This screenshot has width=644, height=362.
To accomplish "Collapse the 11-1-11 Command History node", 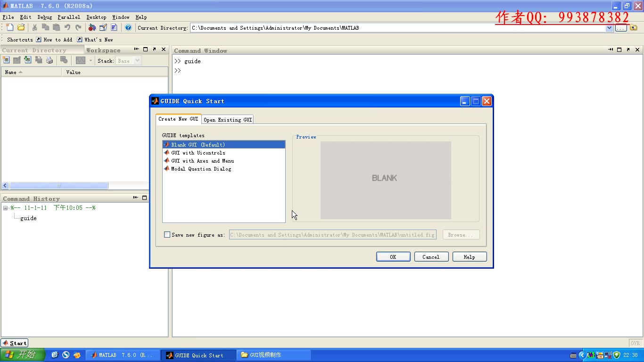I will click(5, 208).
